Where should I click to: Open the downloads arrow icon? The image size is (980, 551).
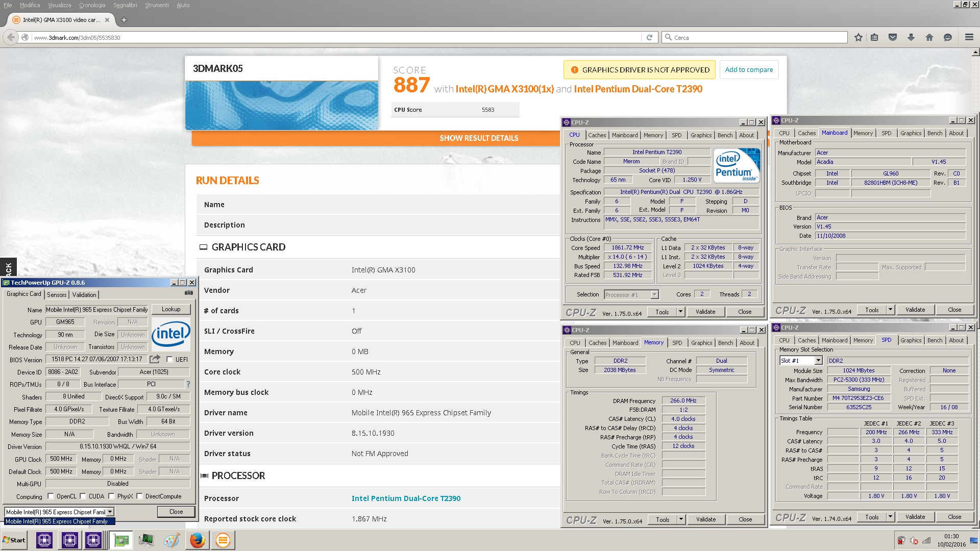pyautogui.click(x=911, y=37)
